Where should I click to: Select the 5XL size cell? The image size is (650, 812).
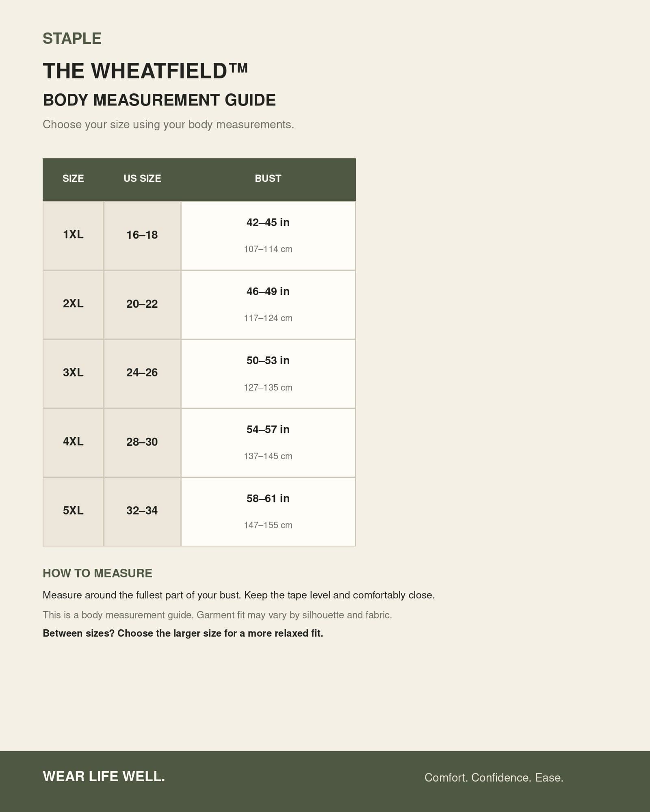[x=73, y=512]
